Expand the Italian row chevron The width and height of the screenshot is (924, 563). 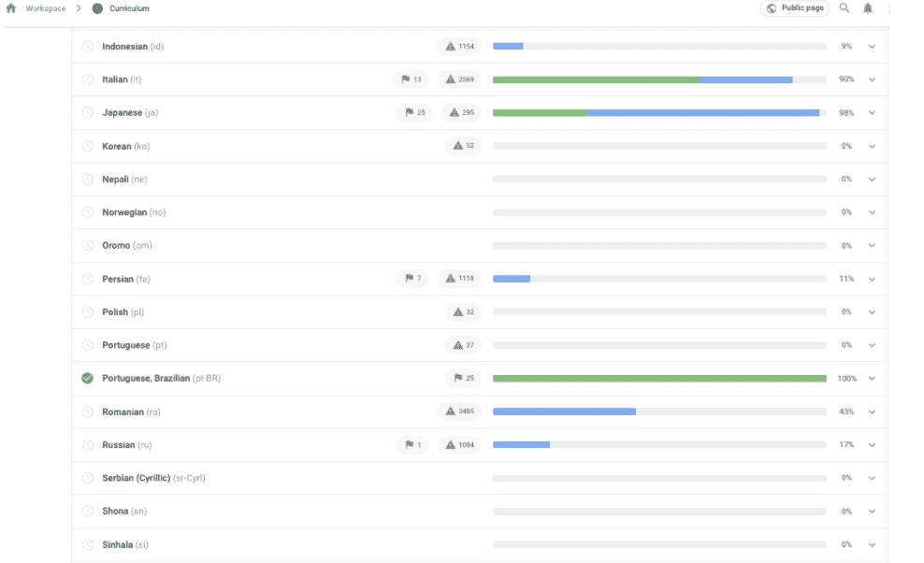pyautogui.click(x=872, y=79)
